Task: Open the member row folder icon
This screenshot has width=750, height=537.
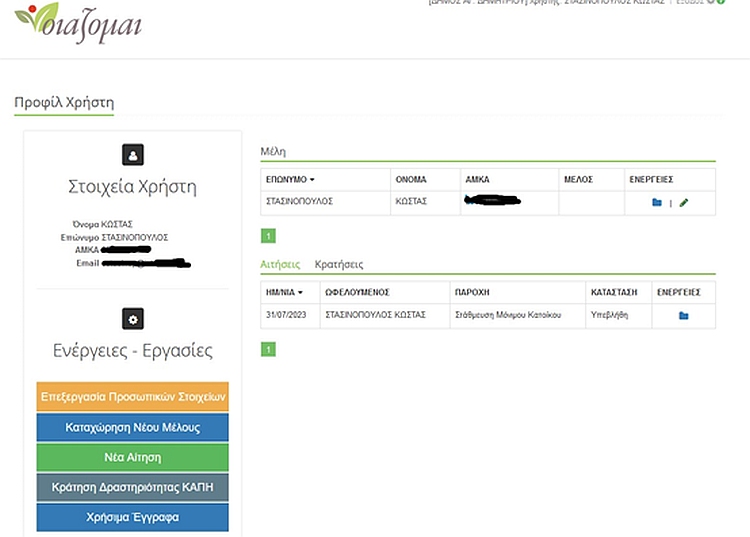Action: click(657, 203)
